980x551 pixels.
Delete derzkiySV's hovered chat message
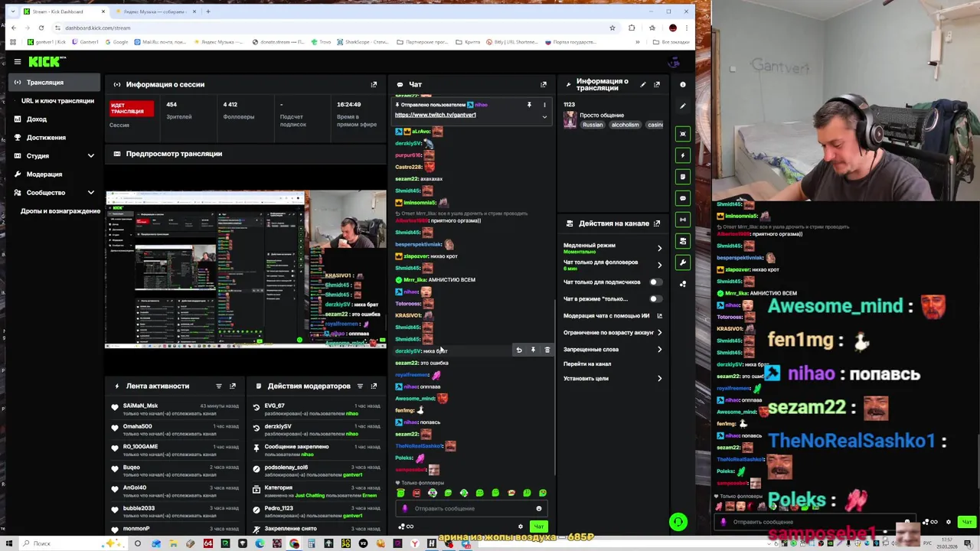(547, 350)
